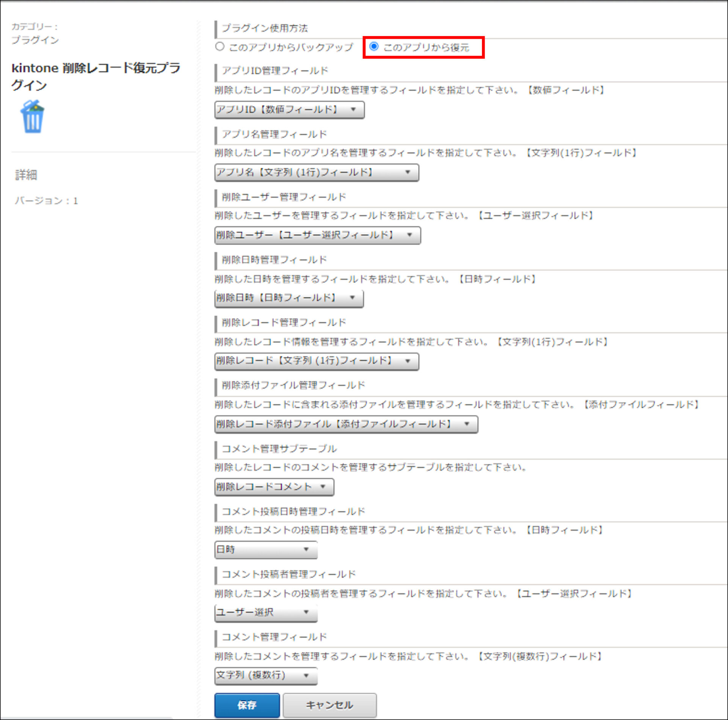The image size is (728, 720).
Task: Click the コメント管理フィールド heading
Action: [x=274, y=637]
